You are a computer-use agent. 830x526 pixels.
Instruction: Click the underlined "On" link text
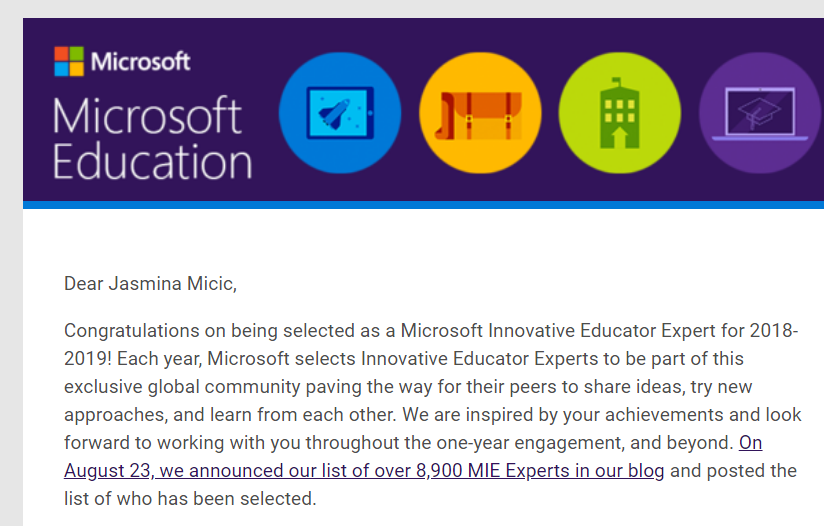coord(750,442)
